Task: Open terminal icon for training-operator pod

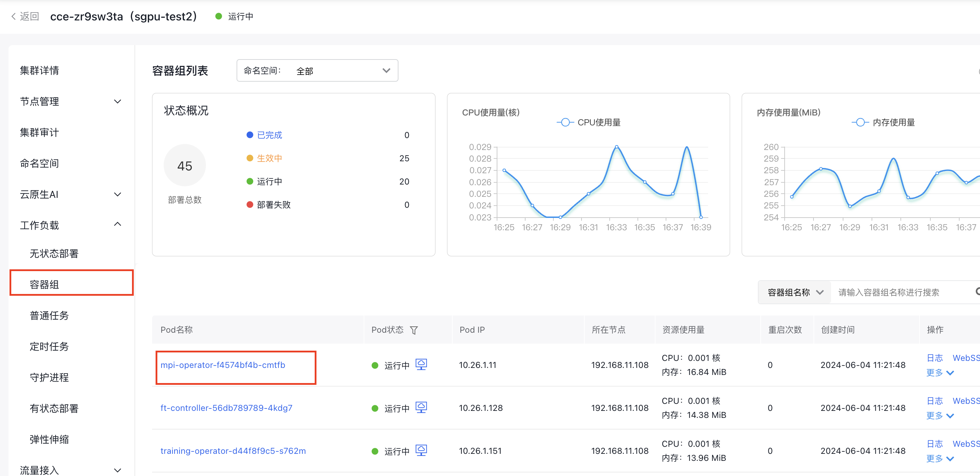Action: 421,451
